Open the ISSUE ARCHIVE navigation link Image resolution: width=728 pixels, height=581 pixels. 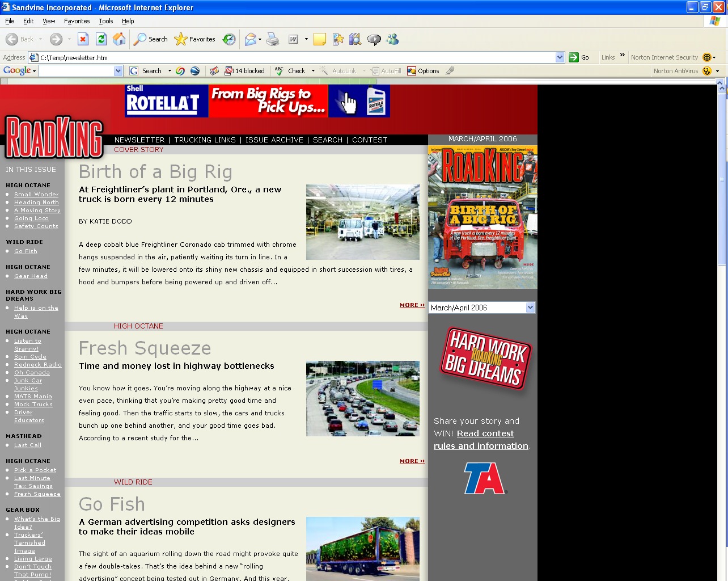274,140
